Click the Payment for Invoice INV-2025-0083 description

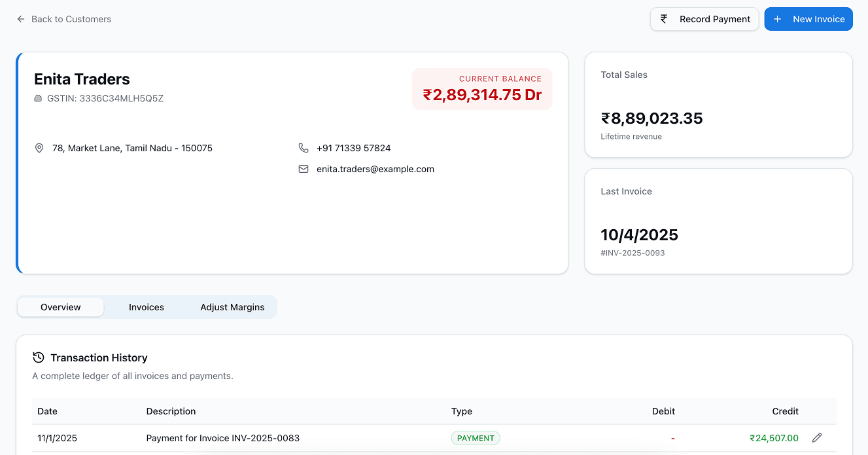(223, 437)
